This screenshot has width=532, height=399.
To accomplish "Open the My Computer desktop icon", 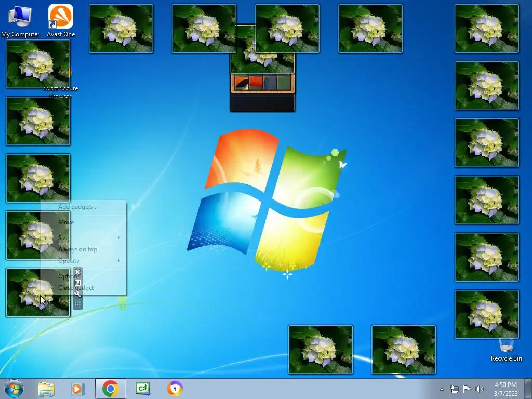I will click(20, 20).
